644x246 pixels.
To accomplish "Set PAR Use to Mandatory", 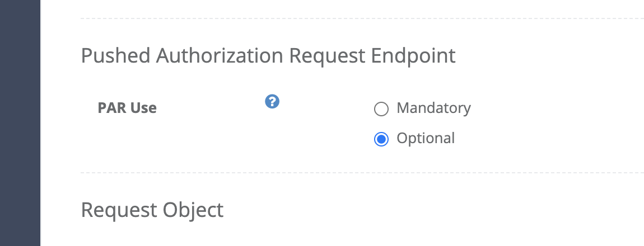I will click(x=381, y=110).
